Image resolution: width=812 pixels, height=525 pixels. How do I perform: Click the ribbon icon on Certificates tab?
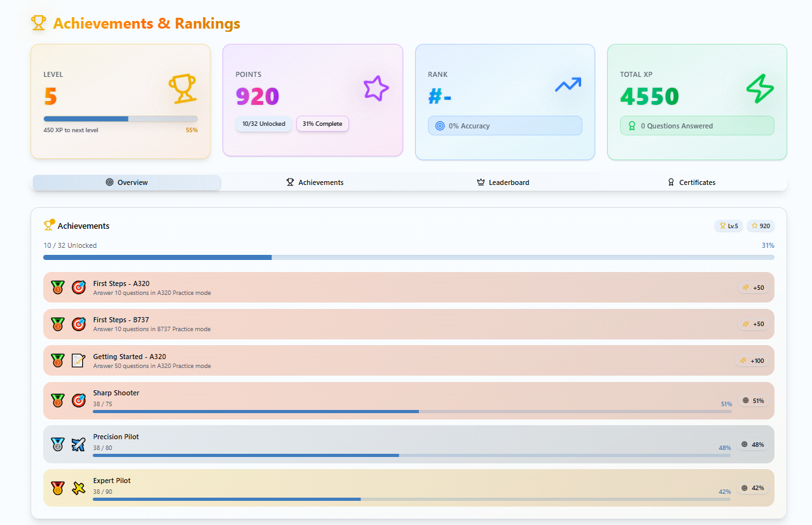point(671,182)
